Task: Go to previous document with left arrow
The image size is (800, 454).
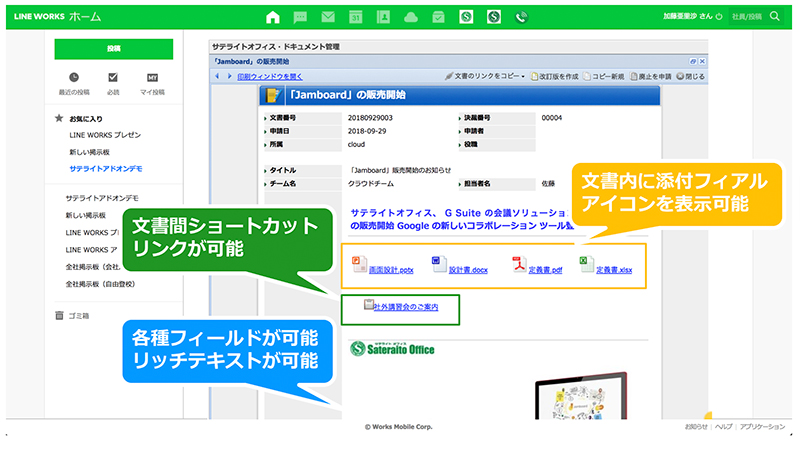Action: point(217,76)
